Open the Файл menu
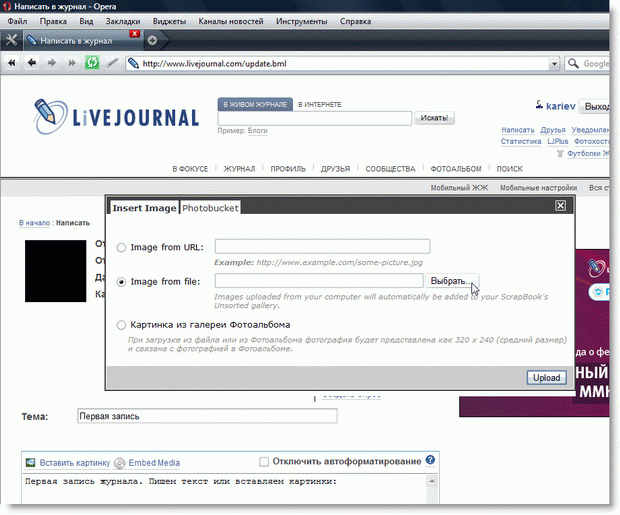 click(x=17, y=21)
